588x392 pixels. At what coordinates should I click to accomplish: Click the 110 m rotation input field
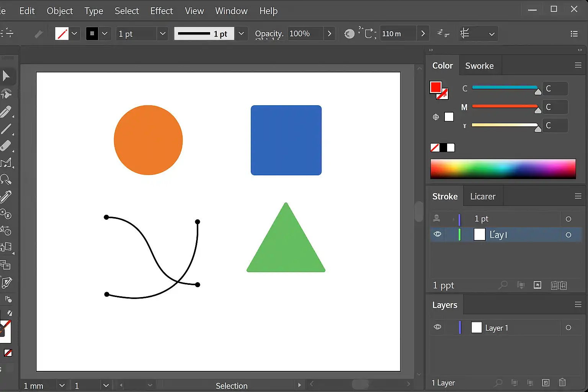click(x=397, y=34)
